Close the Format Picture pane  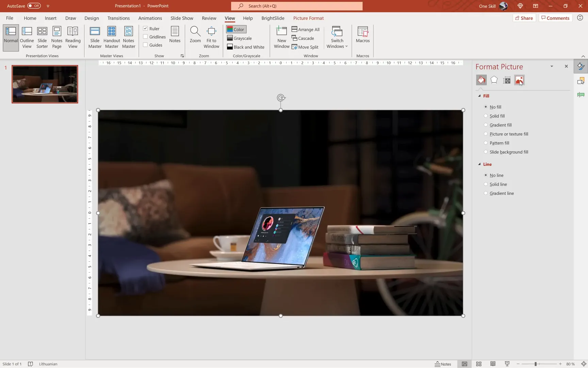[566, 66]
